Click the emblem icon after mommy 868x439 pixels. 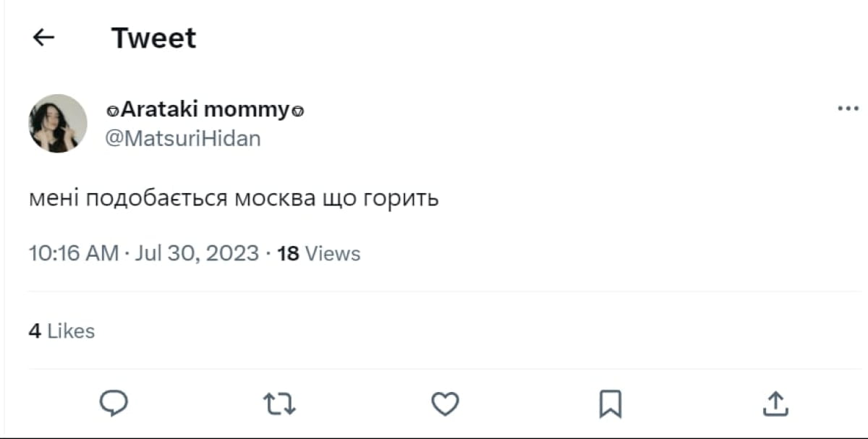pyautogui.click(x=298, y=111)
